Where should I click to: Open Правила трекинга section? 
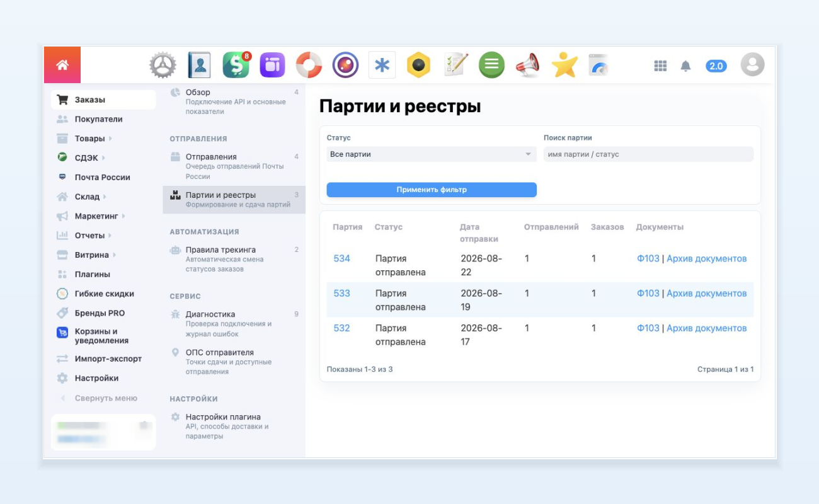coord(234,259)
